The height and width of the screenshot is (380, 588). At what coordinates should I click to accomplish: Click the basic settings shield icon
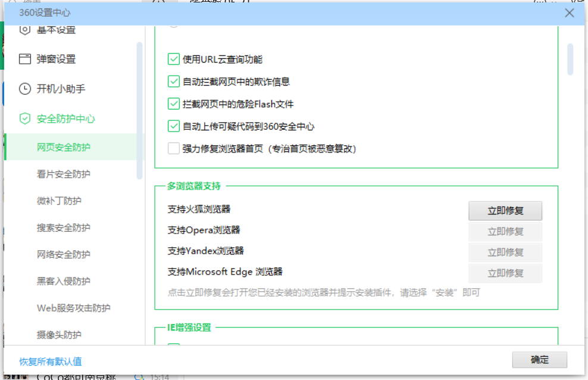[25, 30]
